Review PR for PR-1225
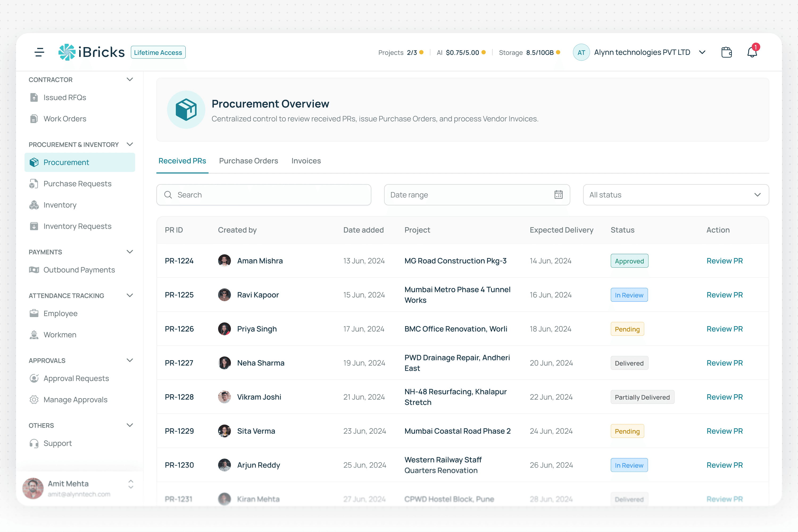 pyautogui.click(x=725, y=294)
